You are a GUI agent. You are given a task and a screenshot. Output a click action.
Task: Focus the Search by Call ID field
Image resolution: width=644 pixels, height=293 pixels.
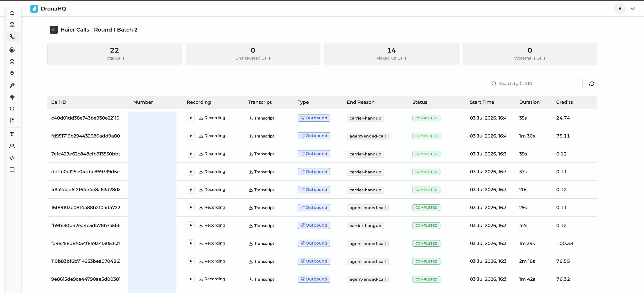click(x=535, y=84)
